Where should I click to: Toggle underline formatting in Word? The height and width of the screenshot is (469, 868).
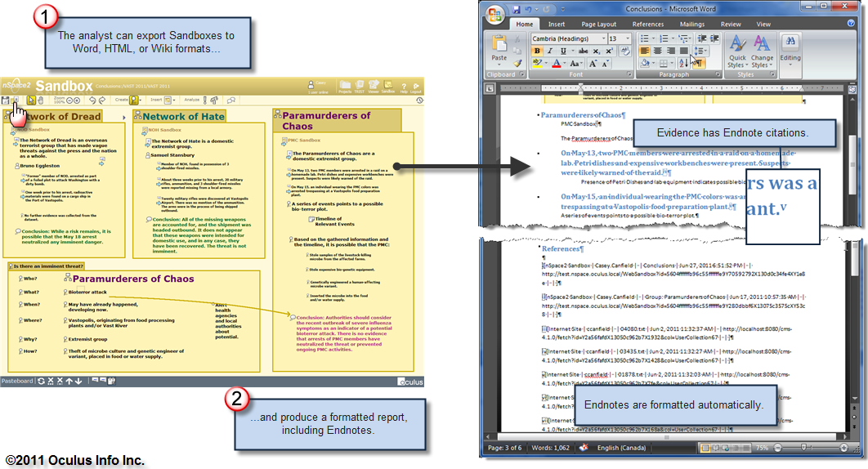(563, 51)
